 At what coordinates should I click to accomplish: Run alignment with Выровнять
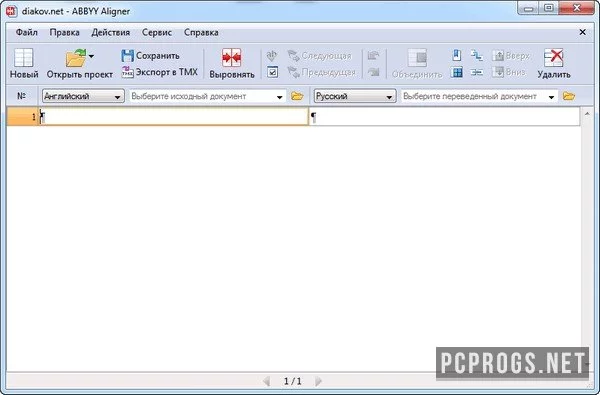tap(232, 64)
